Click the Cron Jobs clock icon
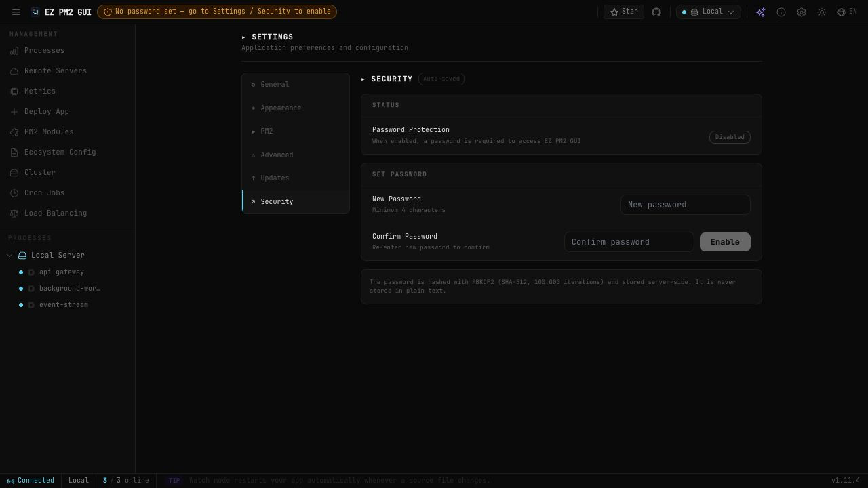The image size is (868, 488). click(14, 193)
